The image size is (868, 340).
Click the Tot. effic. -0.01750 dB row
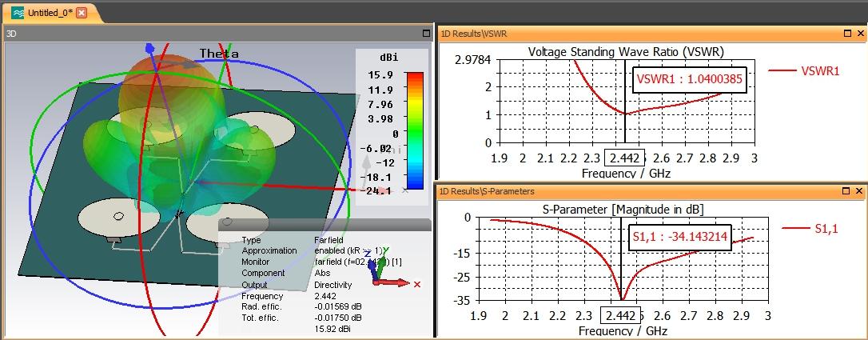click(x=301, y=318)
